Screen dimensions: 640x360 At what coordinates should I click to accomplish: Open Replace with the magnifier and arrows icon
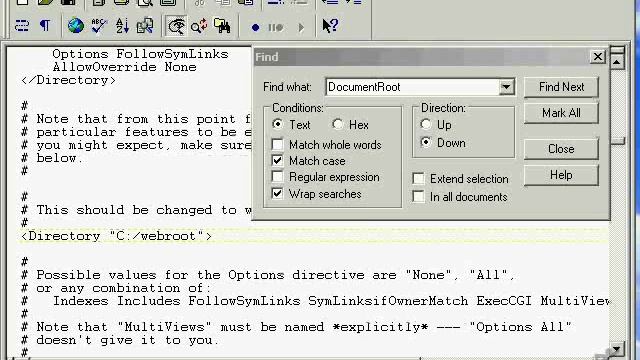click(x=199, y=27)
